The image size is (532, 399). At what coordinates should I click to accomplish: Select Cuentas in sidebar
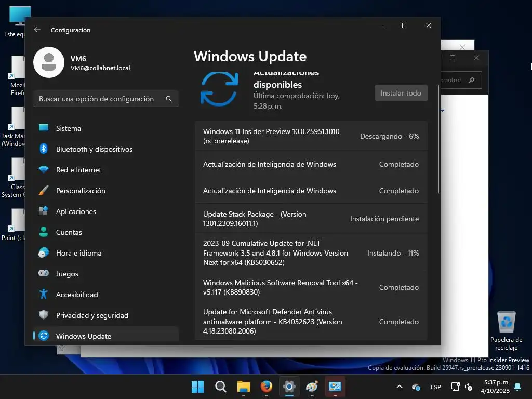[106, 232]
